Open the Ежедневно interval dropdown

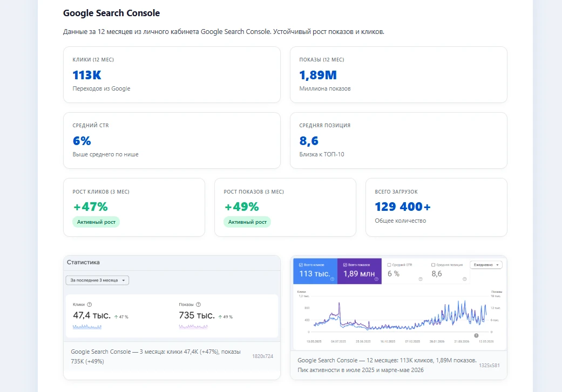pyautogui.click(x=486, y=265)
